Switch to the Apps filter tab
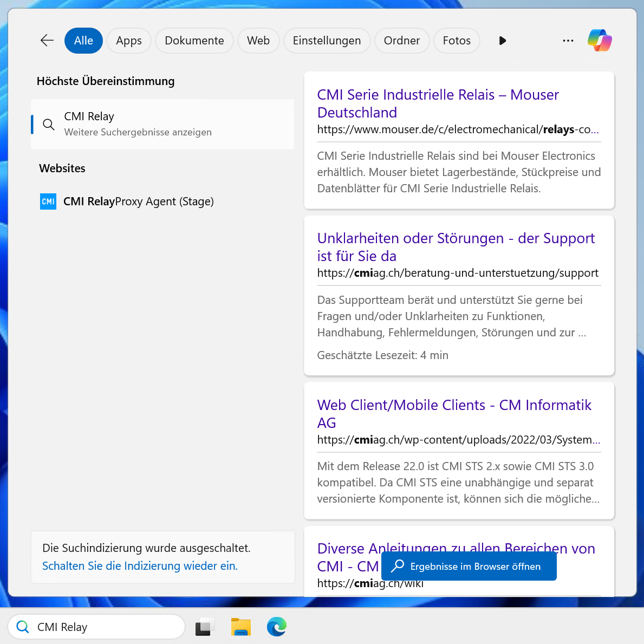The image size is (644, 644). pyautogui.click(x=129, y=41)
